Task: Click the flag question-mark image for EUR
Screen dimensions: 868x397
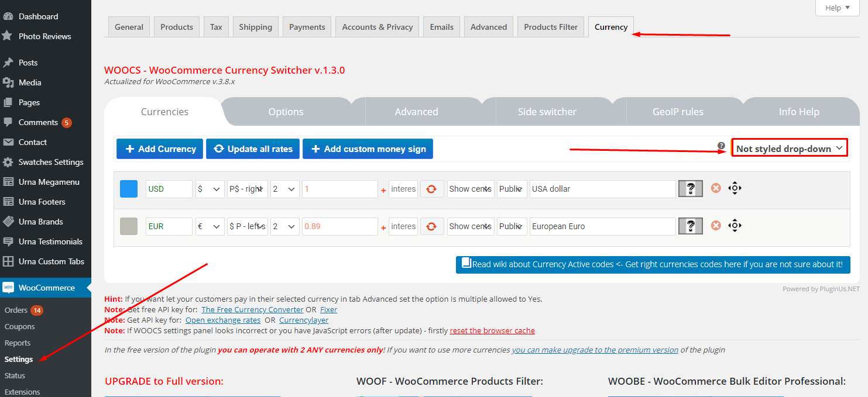Action: (691, 226)
